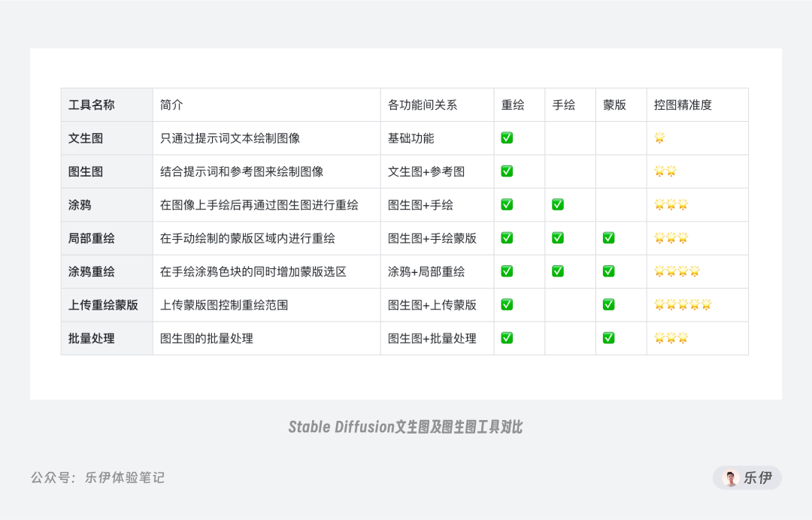Screen dimensions: 812x520
Task: Click the 批量处理 row 重绘 check mark
Action: (x=507, y=338)
